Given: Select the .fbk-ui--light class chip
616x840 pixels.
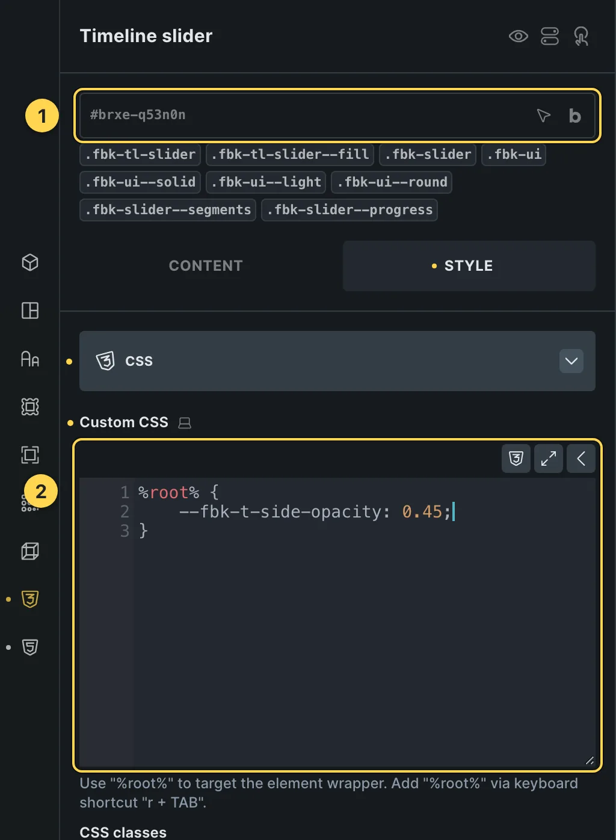Looking at the screenshot, I should click(x=266, y=182).
